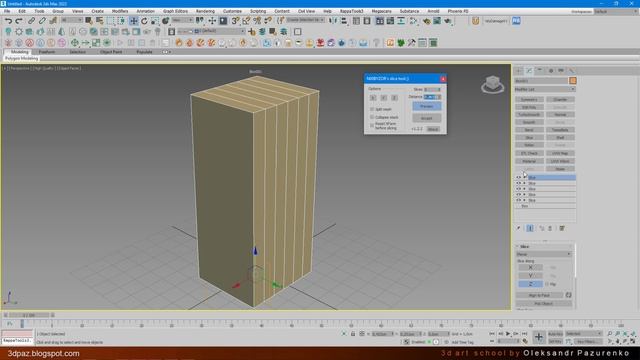Click the Play Animation button

(x=508, y=334)
